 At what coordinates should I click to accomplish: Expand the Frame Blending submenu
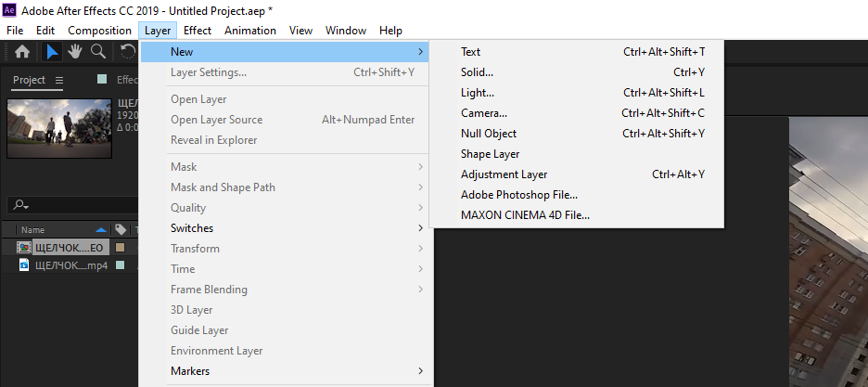(x=285, y=290)
